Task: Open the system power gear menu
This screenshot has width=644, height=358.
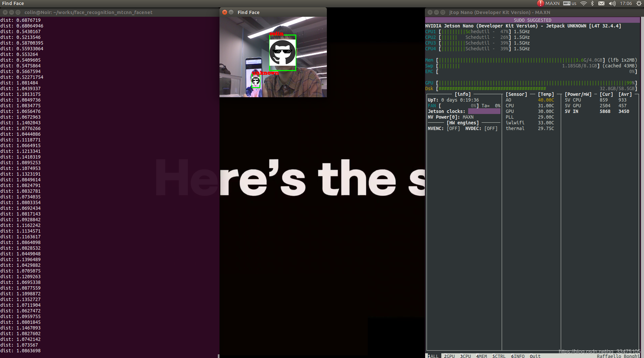Action: (639, 3)
